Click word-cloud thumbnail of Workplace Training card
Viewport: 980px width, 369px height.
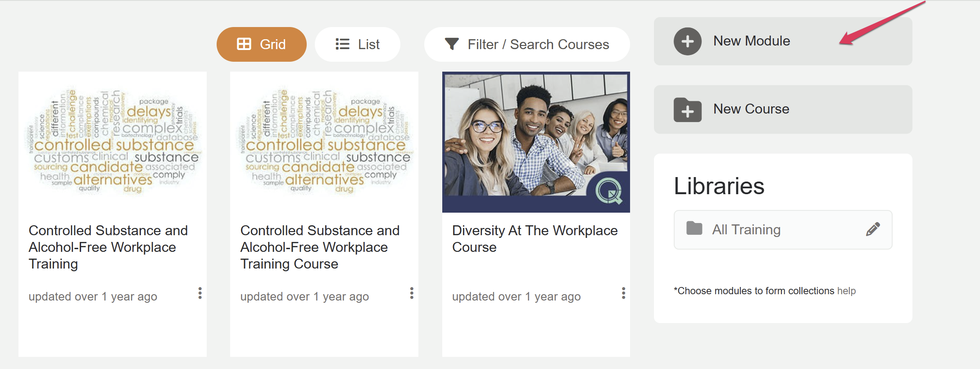tap(113, 142)
